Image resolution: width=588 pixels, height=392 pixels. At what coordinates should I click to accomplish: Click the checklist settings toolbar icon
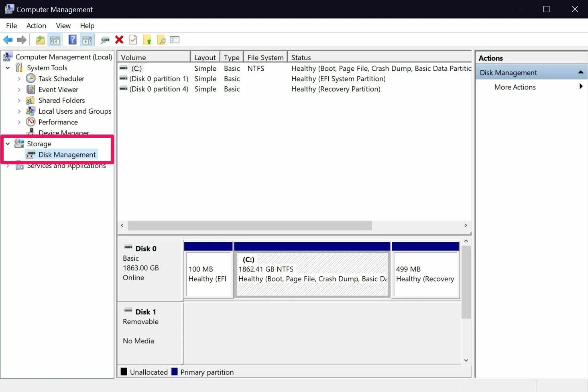pyautogui.click(x=175, y=39)
